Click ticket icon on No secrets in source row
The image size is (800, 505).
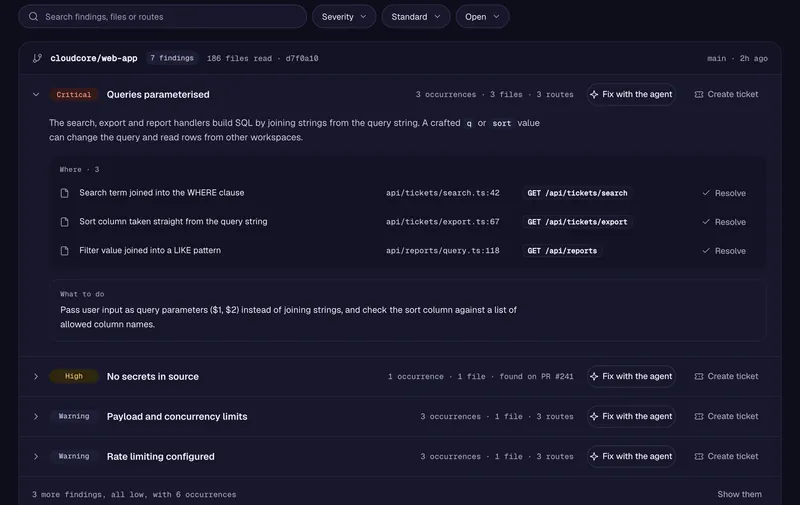pos(699,376)
